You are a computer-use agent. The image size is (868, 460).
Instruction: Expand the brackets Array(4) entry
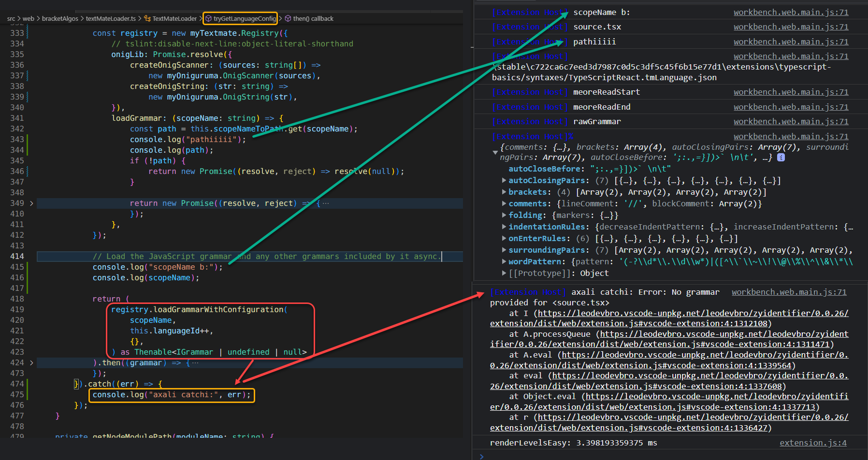[x=504, y=192]
